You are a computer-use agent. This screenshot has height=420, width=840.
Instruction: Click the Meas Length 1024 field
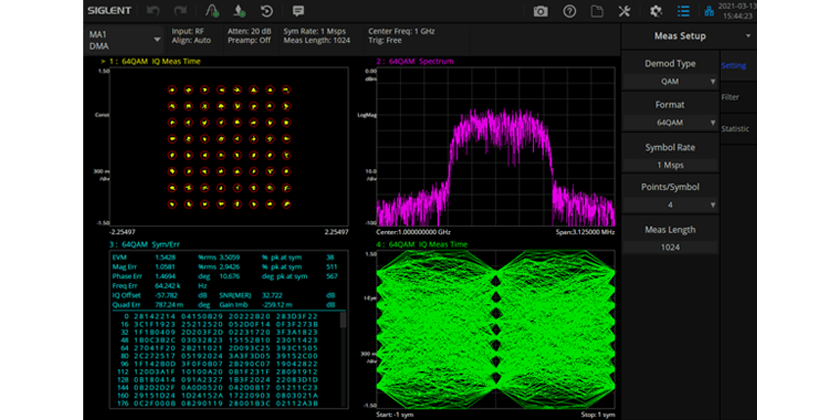tap(670, 245)
